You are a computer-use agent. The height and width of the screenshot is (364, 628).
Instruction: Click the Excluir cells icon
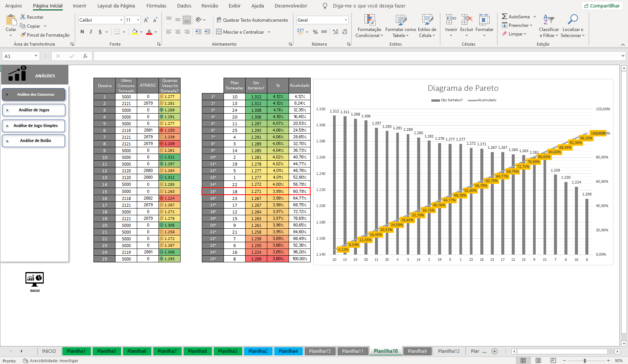point(467,20)
